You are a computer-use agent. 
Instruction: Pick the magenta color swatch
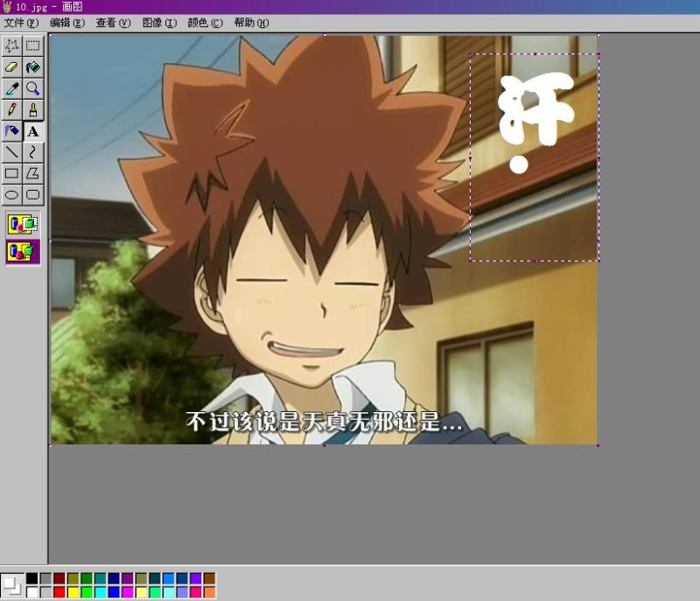(x=128, y=592)
